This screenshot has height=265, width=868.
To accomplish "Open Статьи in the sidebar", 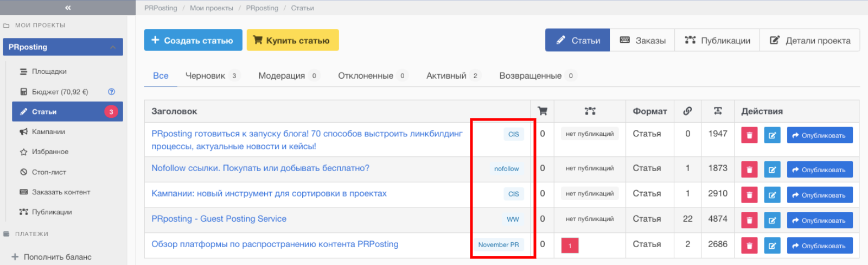I will click(67, 112).
